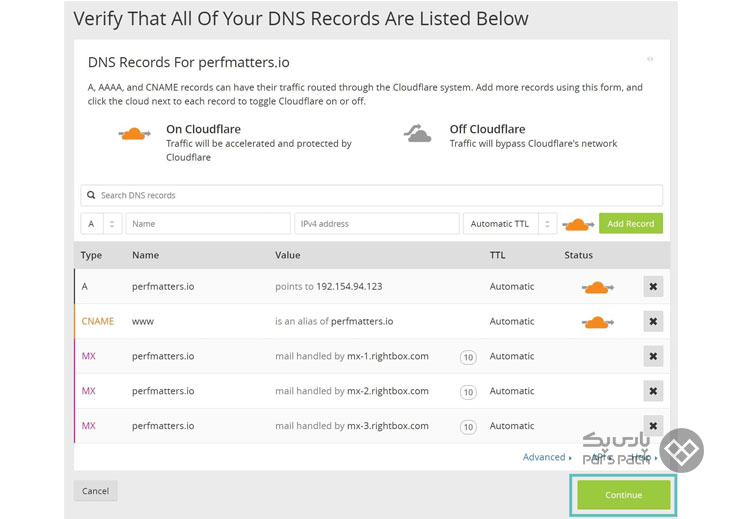Click the small embed icon at card top right
Viewport: 750px width, 519px height.
click(x=650, y=59)
